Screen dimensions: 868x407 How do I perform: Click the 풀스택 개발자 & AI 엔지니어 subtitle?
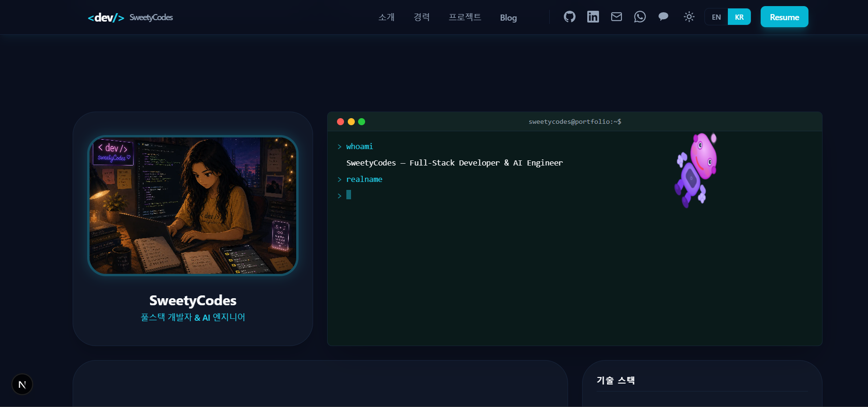[x=193, y=317]
